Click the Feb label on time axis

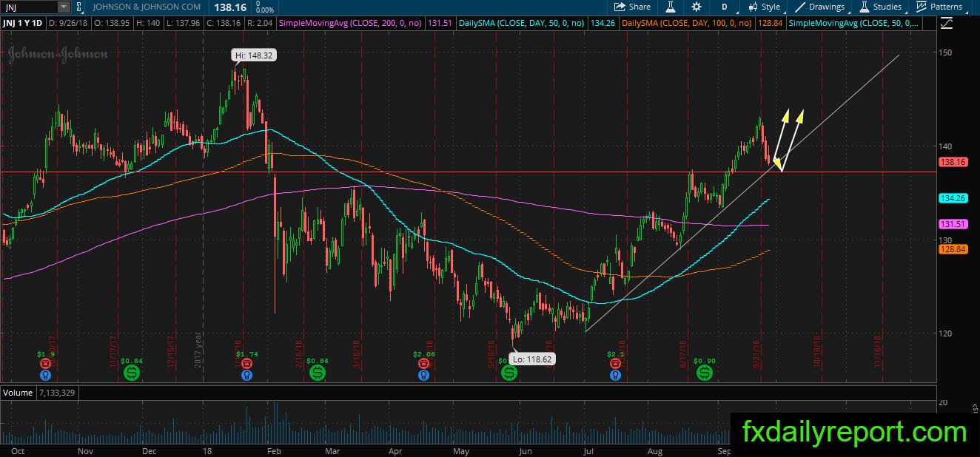coord(274,450)
